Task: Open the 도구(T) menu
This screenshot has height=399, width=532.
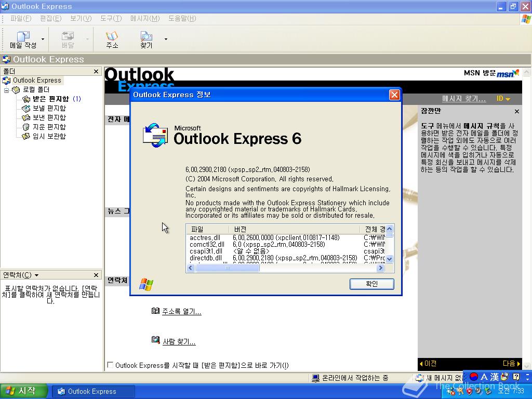Action: (111, 18)
